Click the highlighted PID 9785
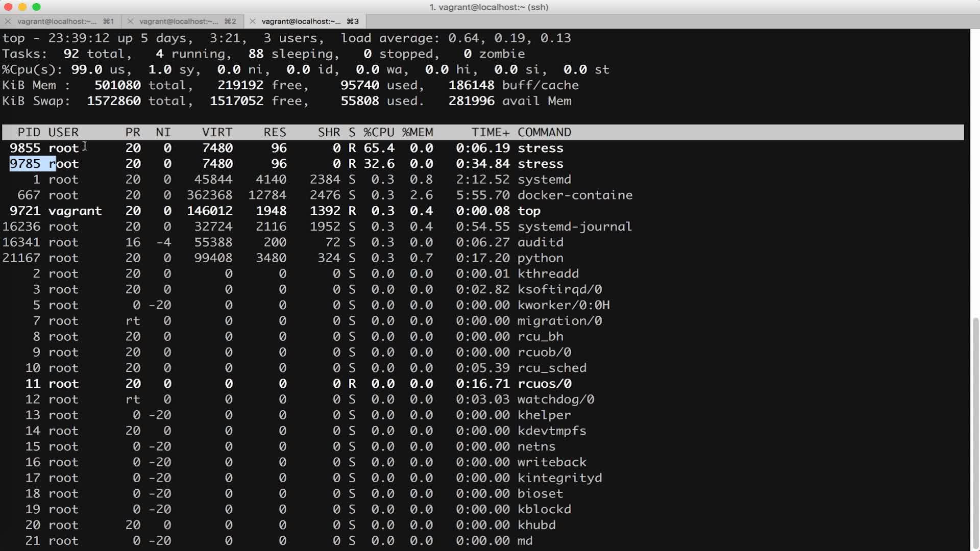 [x=25, y=164]
